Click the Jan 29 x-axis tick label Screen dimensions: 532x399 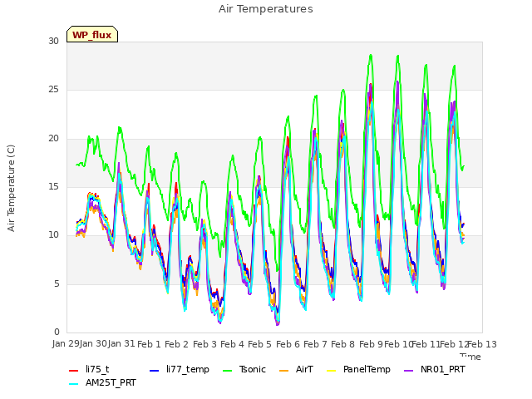tap(66, 343)
